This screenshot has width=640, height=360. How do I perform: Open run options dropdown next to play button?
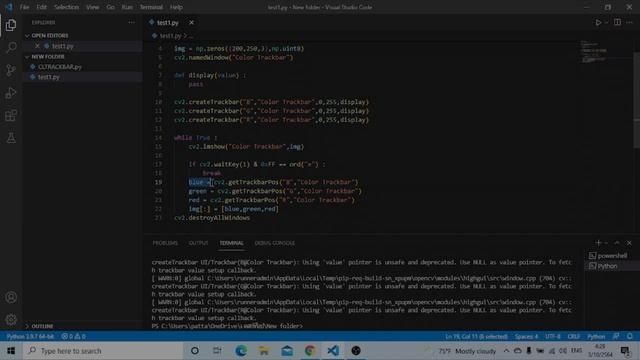tap(606, 22)
